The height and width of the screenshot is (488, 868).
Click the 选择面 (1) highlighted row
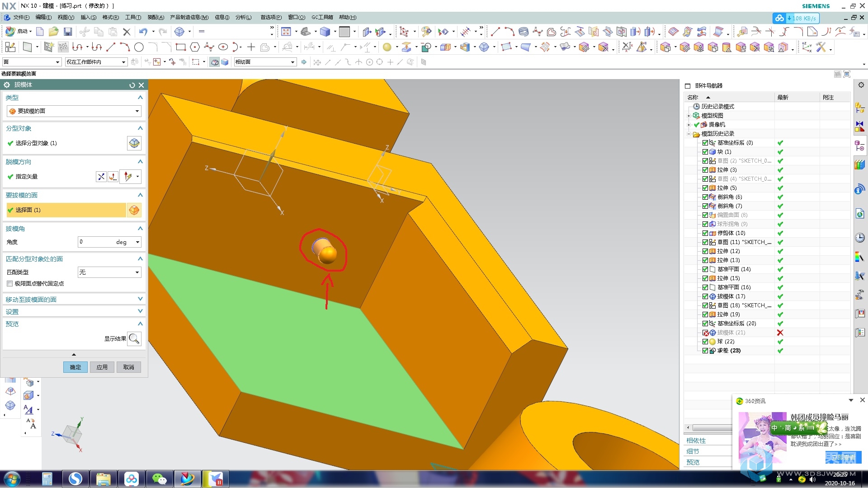click(x=66, y=210)
